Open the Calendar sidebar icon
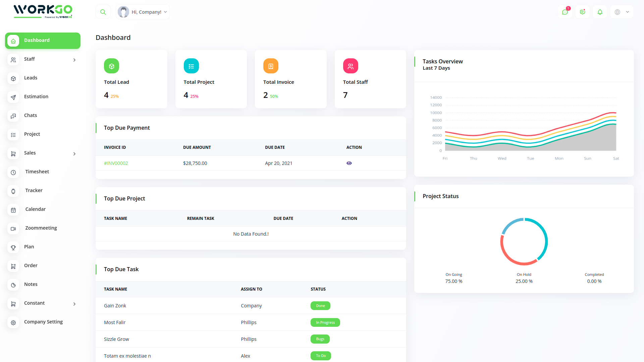This screenshot has height=362, width=644. pyautogui.click(x=13, y=209)
